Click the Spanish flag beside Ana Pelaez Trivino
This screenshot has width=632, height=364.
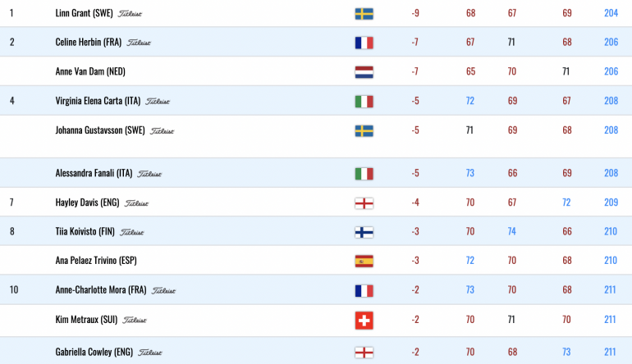coord(364,262)
